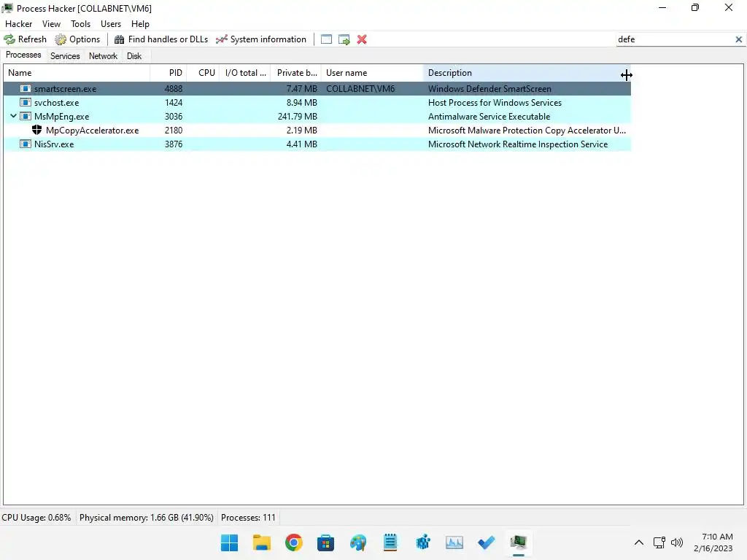
Task: Select the MpCopyAccelerator.exe process row
Action: [317, 130]
